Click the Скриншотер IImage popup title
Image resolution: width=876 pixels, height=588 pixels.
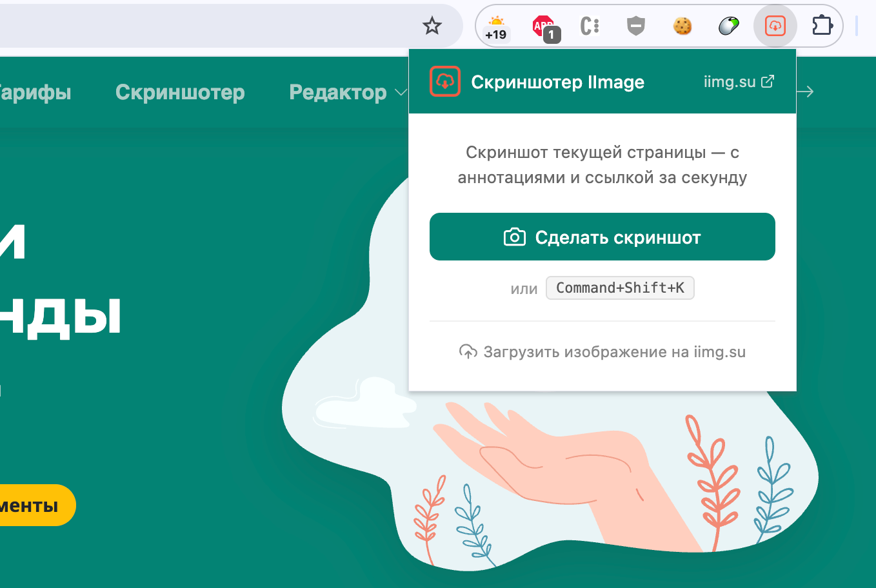point(558,82)
